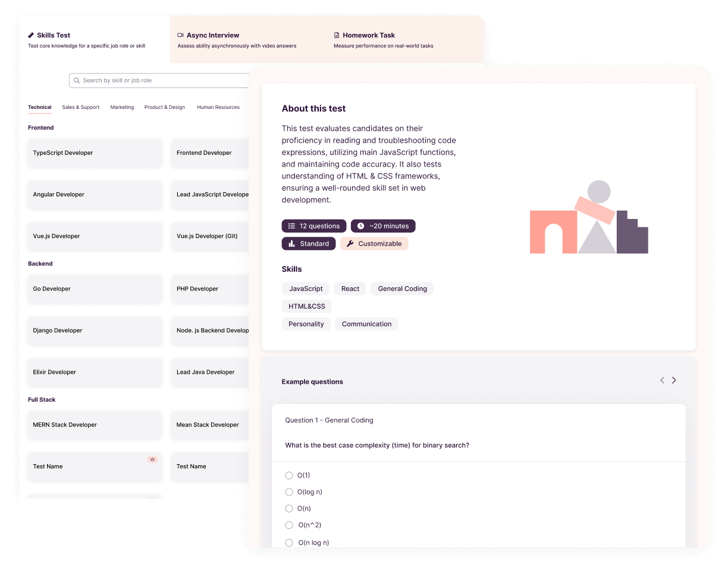Select the Django Developer test card
Image resolution: width=728 pixels, height=570 pixels.
pyautogui.click(x=95, y=331)
